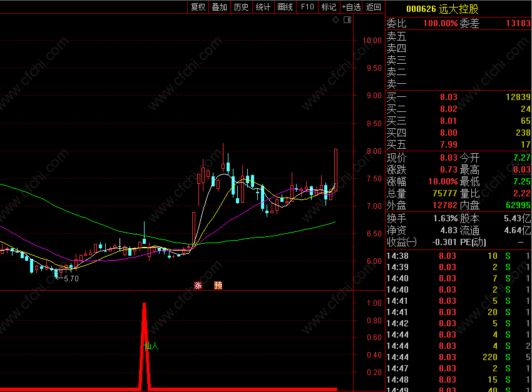Click the 5.70 low price annotation

(71, 278)
